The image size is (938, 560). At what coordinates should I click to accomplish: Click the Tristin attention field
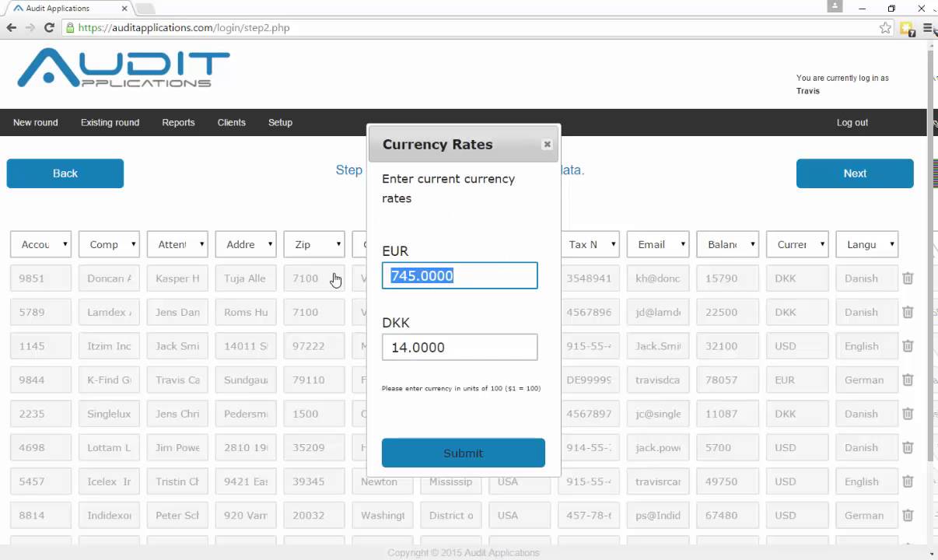click(x=177, y=481)
